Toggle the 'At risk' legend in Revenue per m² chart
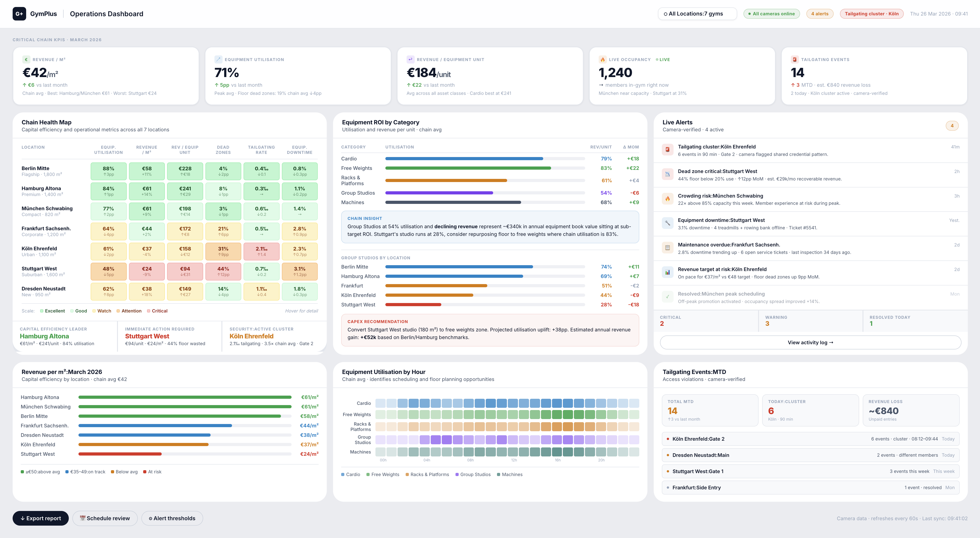Viewport: 980px width, 538px height. 152,472
